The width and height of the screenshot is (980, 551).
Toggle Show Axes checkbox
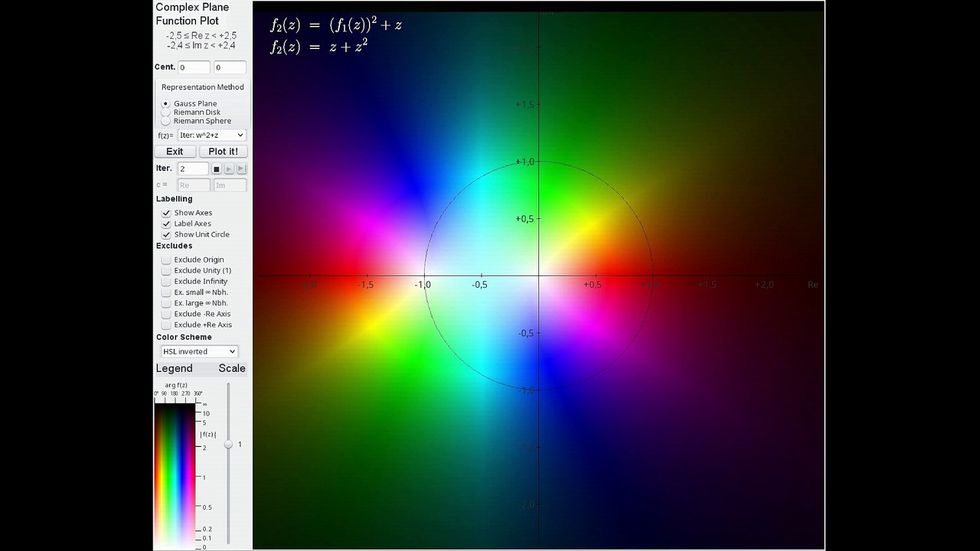pos(166,213)
